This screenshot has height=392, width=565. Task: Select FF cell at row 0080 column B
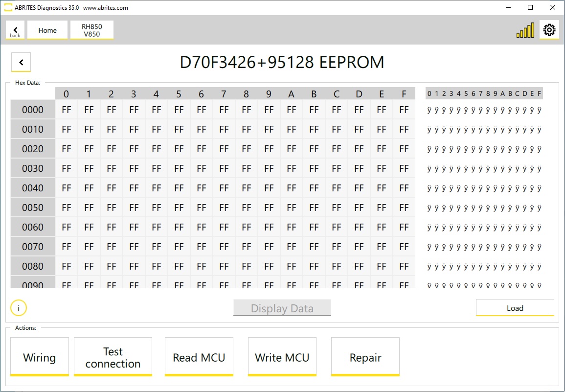point(314,266)
